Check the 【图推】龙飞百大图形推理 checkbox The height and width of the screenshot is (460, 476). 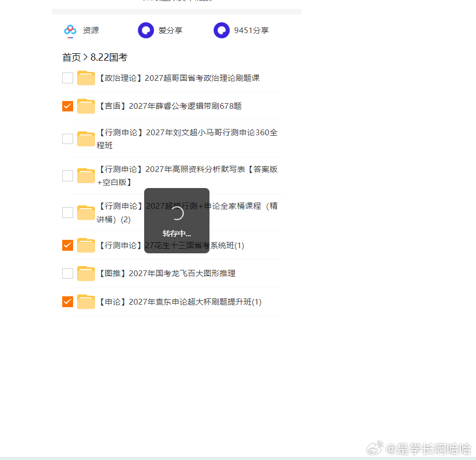(x=68, y=273)
